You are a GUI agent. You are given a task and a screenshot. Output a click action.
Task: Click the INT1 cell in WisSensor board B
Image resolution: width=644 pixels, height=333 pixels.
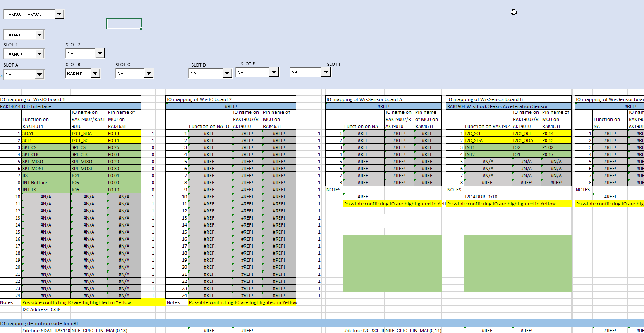487,147
